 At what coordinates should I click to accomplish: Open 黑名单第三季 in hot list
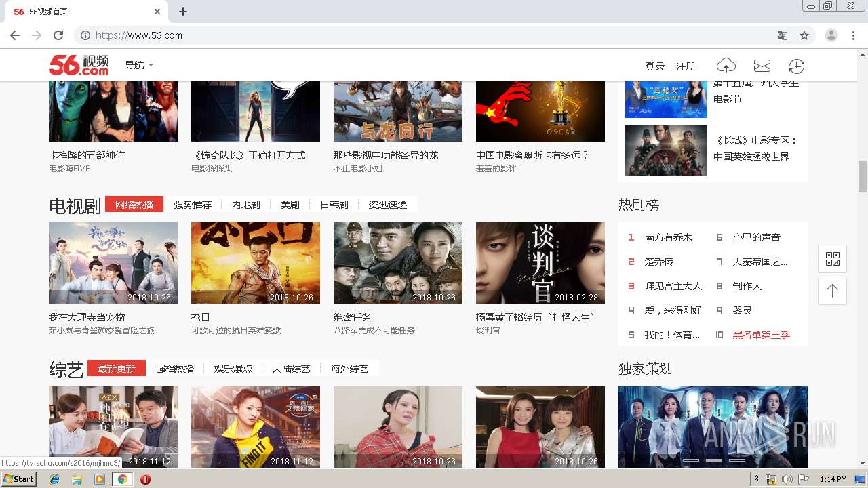point(762,335)
